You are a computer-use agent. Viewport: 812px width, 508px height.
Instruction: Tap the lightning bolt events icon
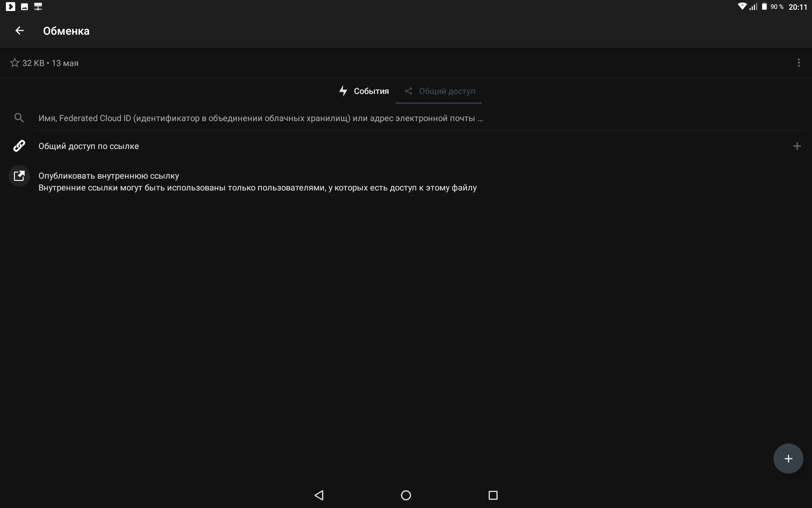[x=343, y=91]
